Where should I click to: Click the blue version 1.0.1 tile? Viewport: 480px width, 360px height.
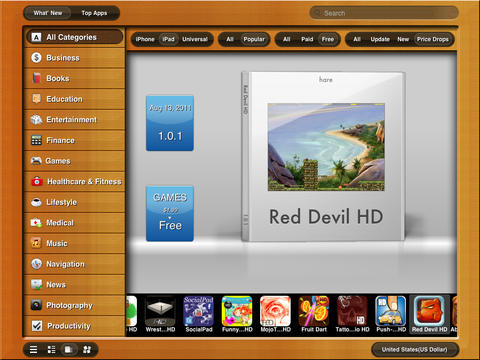[170, 123]
